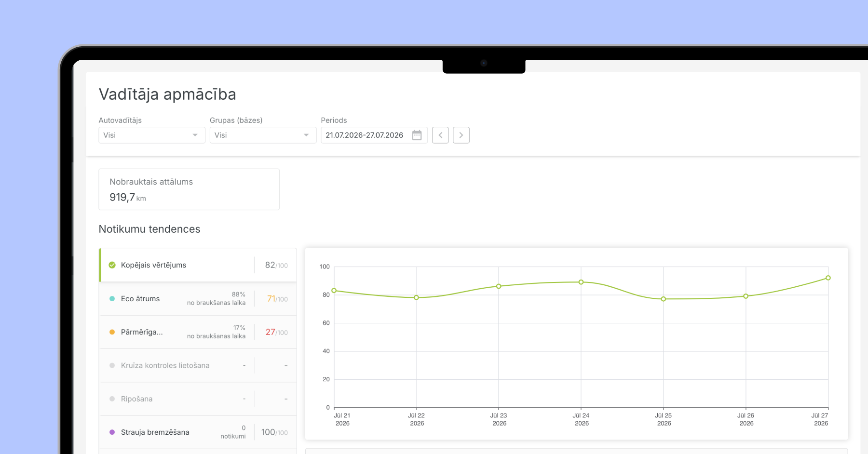Click teal dot beside Eco ātrums

tap(112, 299)
